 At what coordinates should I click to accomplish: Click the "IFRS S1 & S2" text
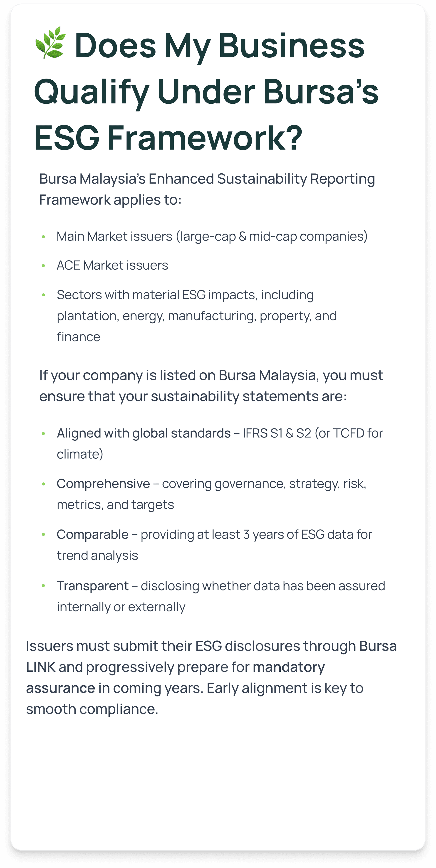point(277,433)
